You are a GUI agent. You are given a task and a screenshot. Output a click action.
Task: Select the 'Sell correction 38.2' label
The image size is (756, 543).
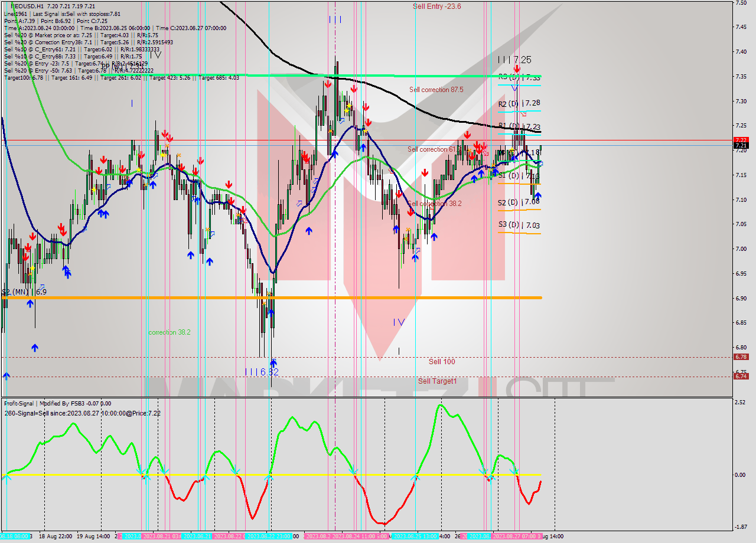coord(434,204)
